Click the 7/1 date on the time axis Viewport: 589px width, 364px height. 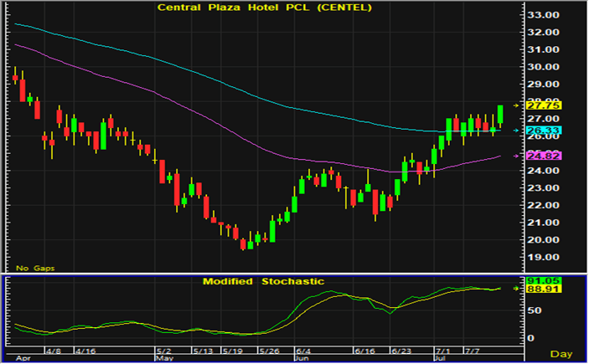coord(441,351)
